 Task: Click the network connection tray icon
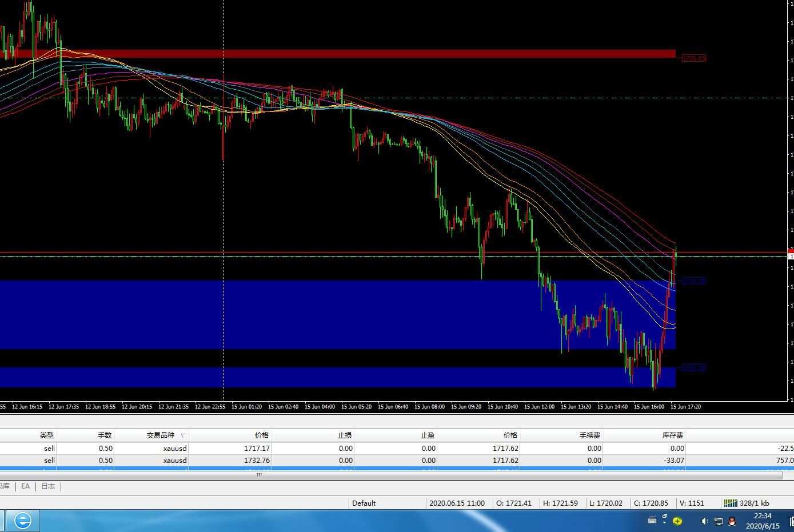[719, 521]
